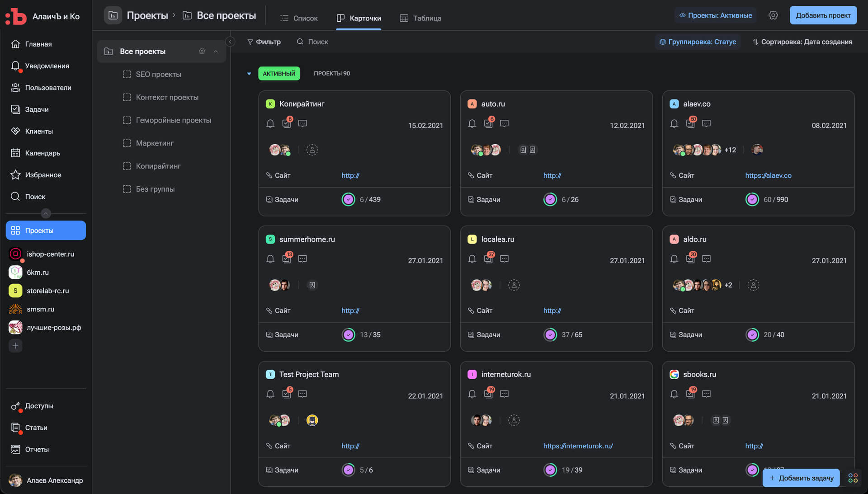Click the Добавить проект button

823,15
